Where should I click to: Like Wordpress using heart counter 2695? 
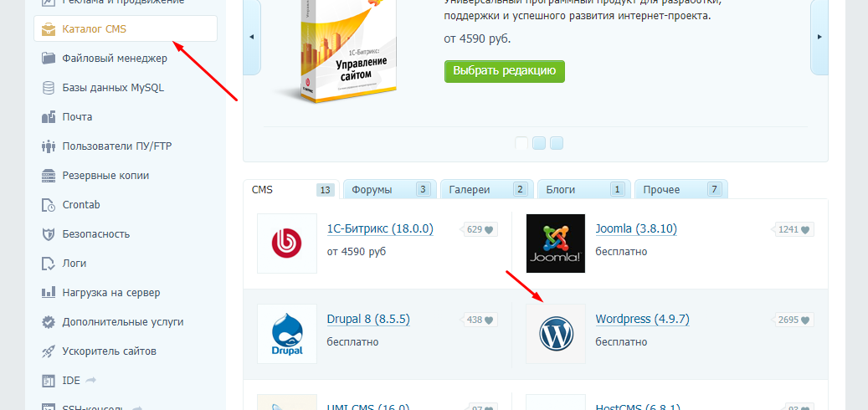(794, 320)
